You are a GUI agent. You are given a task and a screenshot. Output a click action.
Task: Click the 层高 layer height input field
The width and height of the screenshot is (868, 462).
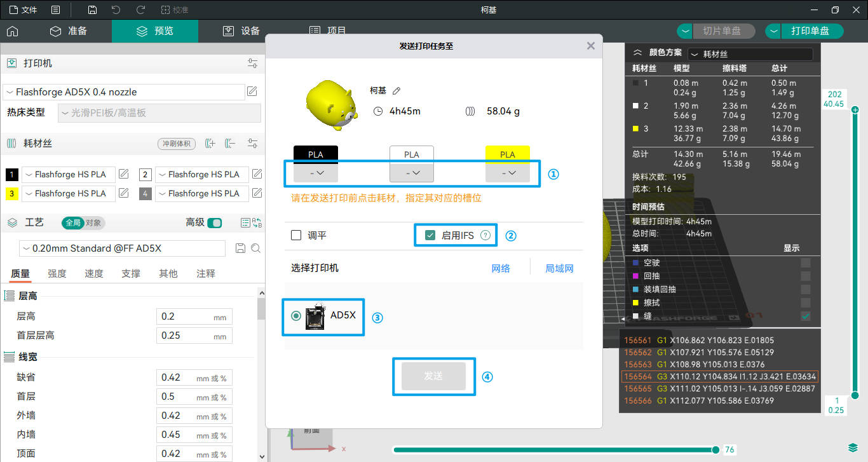(194, 316)
